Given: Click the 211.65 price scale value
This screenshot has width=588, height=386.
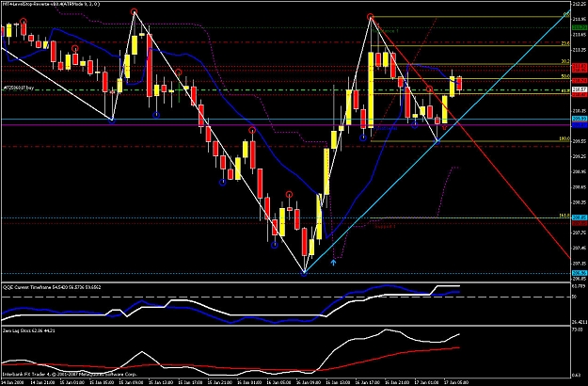Looking at the screenshot, I should tap(580, 35).
